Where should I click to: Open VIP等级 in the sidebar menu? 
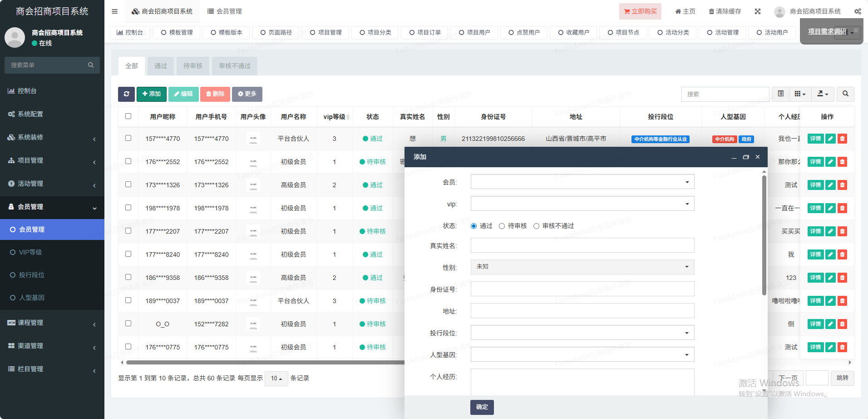tap(30, 252)
